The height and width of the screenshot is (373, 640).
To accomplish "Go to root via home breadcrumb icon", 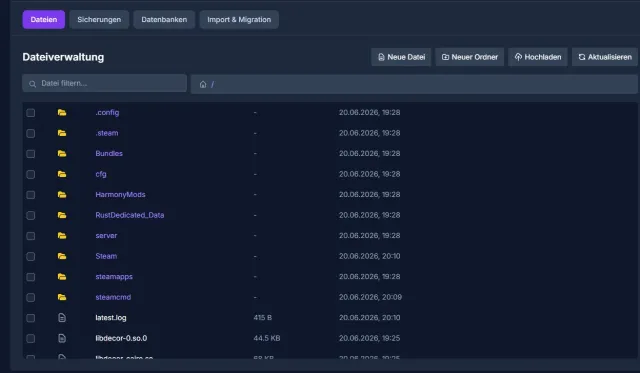I will 203,84.
